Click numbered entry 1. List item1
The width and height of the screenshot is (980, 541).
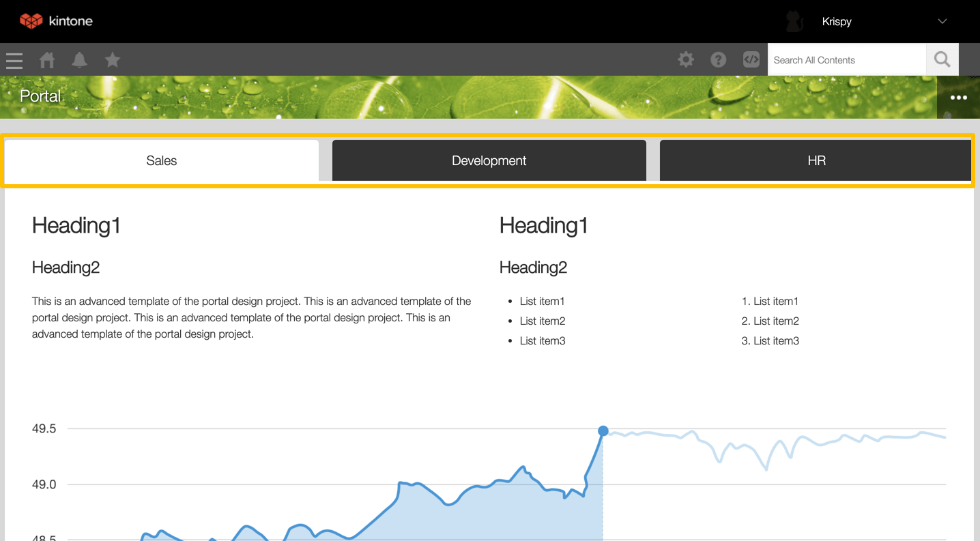point(770,301)
